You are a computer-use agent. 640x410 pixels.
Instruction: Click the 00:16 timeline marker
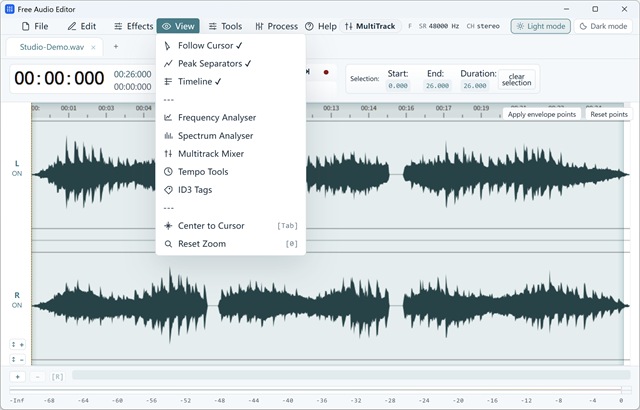[x=406, y=108]
